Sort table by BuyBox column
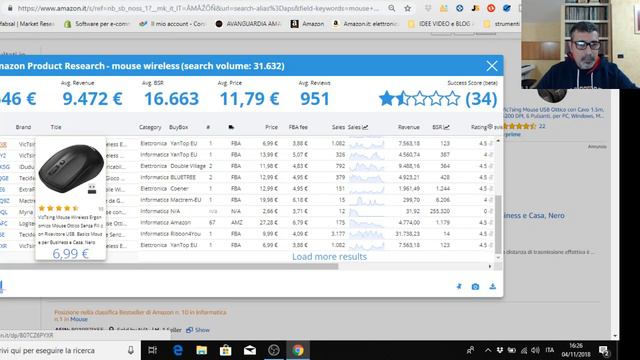The height and width of the screenshot is (360, 640). pos(178,127)
